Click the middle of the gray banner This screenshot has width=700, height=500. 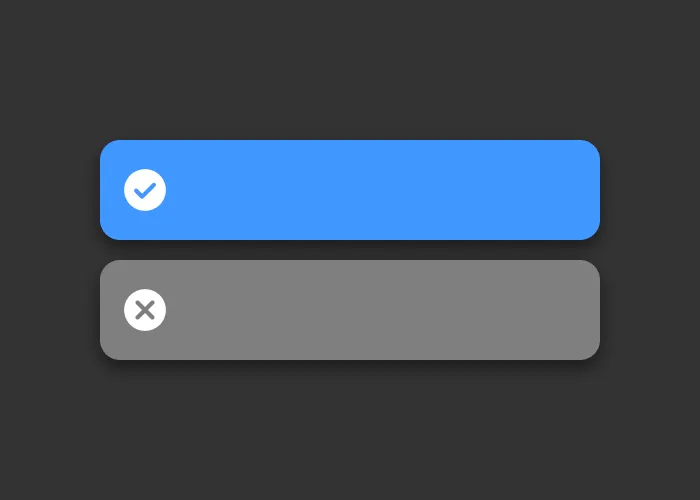pos(350,310)
